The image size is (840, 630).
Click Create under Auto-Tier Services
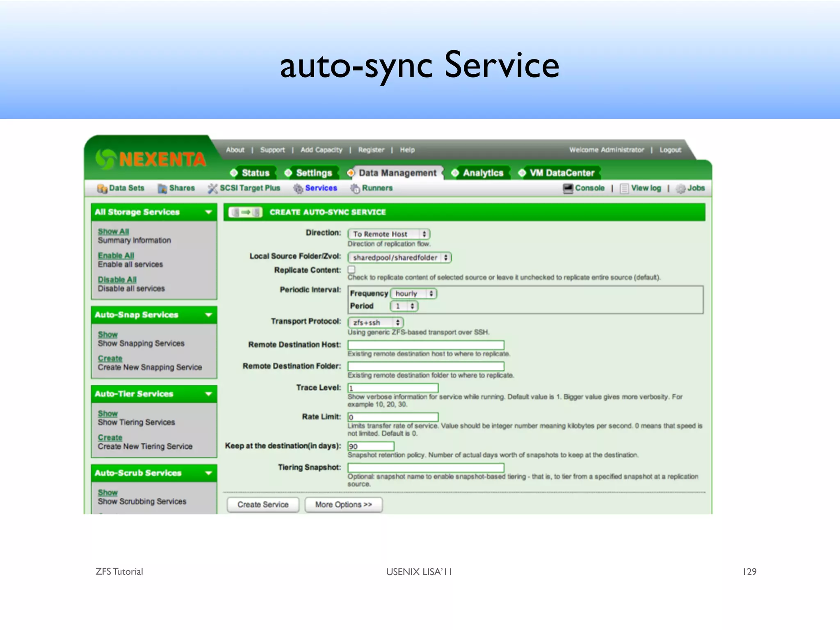(110, 438)
